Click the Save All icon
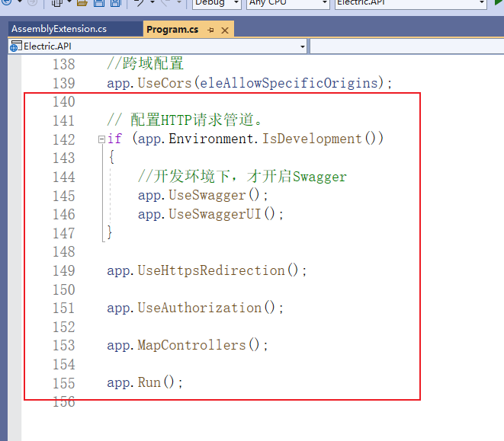Image resolution: width=504 pixels, height=441 pixels. [x=114, y=3]
